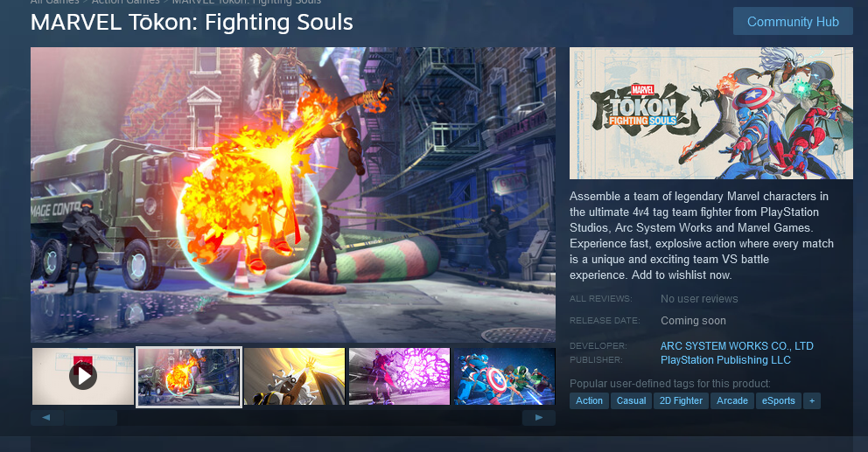
Task: Click the left arrow of thumbnail strip
Action: point(46,418)
